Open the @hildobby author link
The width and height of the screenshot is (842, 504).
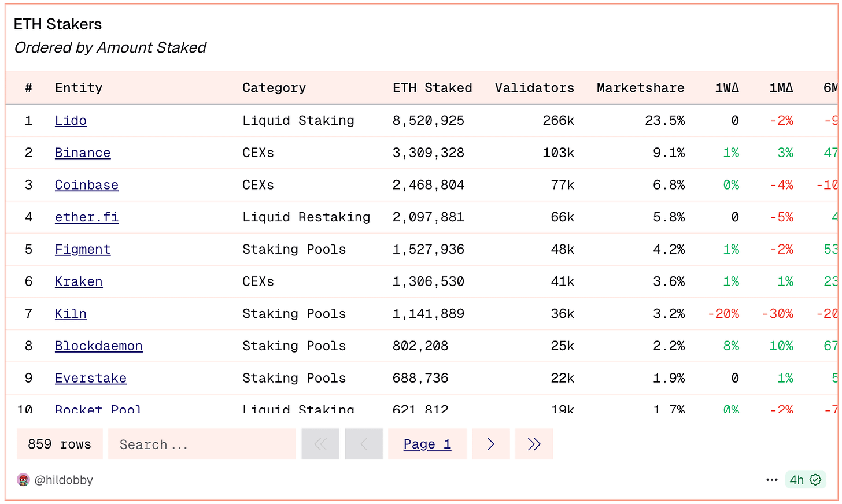pos(64,480)
